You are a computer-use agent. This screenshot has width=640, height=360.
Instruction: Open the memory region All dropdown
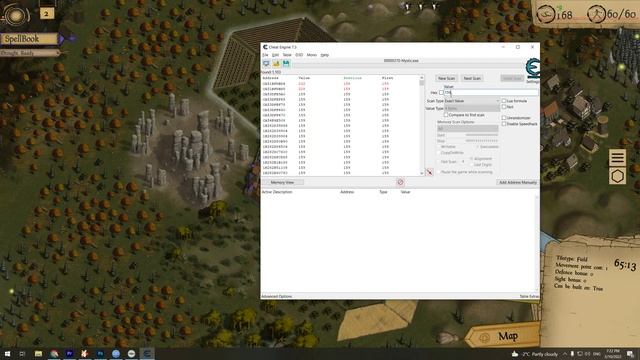(467, 129)
